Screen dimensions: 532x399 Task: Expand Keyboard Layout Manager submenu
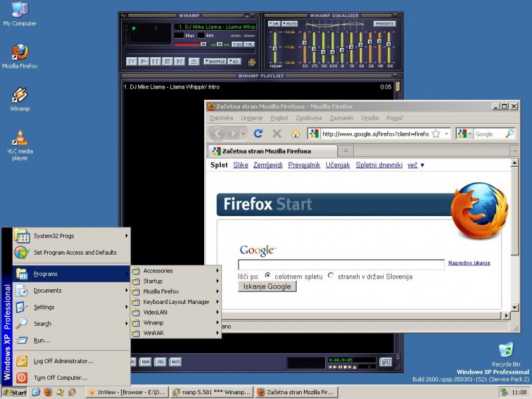pyautogui.click(x=176, y=302)
